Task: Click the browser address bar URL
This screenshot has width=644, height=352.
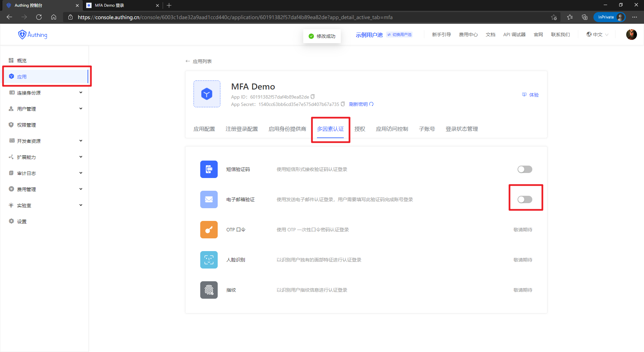Action: [x=235, y=17]
